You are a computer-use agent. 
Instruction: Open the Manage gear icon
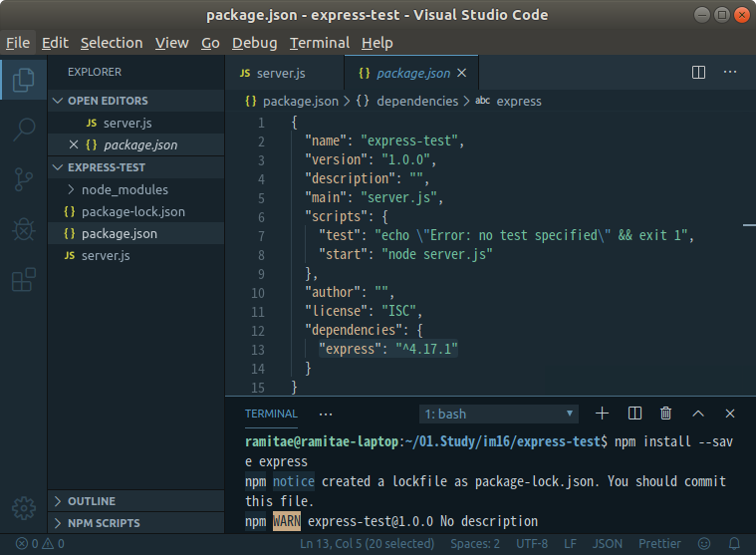[24, 508]
